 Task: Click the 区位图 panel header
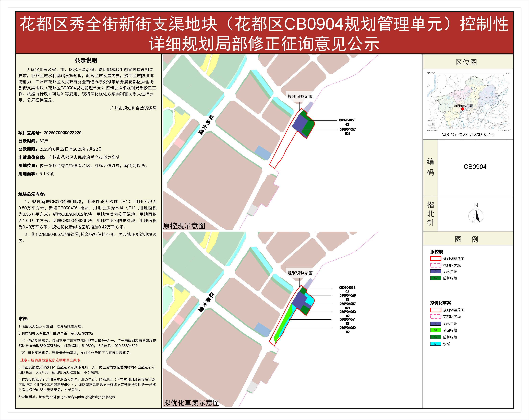pyautogui.click(x=468, y=62)
